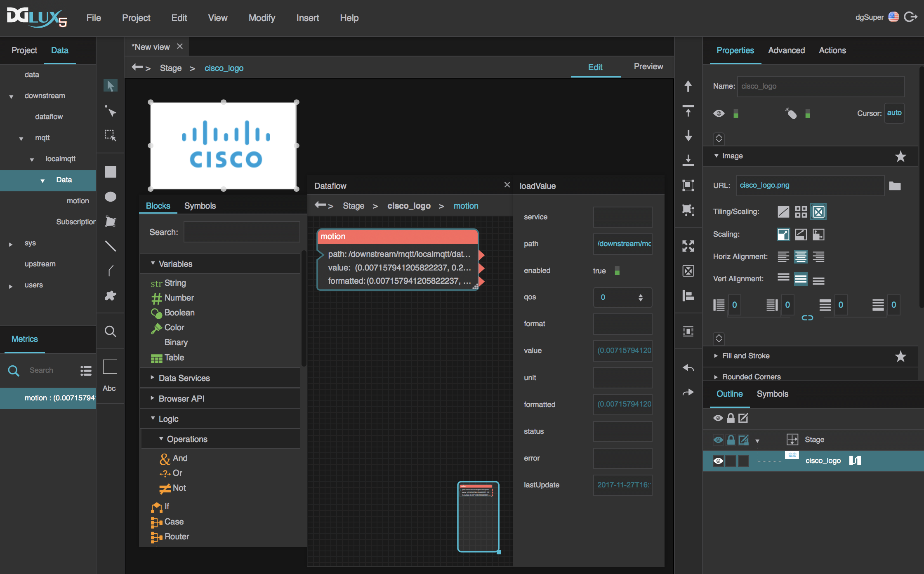Image resolution: width=924 pixels, height=574 pixels.
Task: Switch to the Advanced tab
Action: (786, 50)
